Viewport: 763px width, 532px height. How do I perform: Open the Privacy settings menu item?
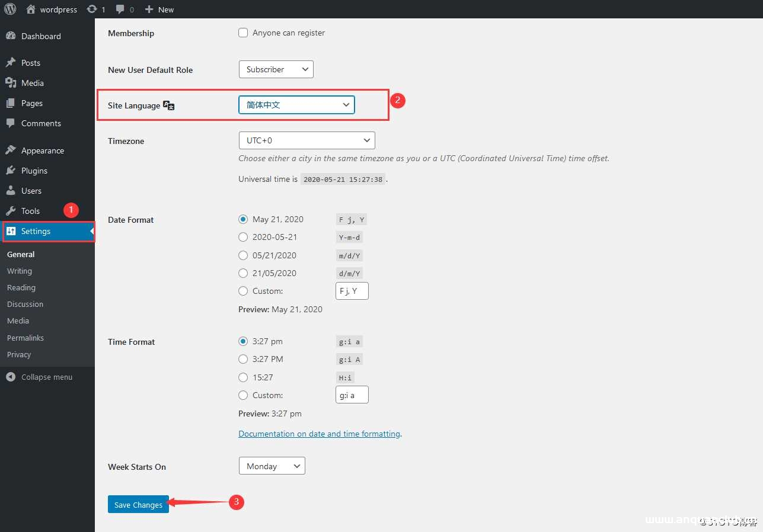19,354
